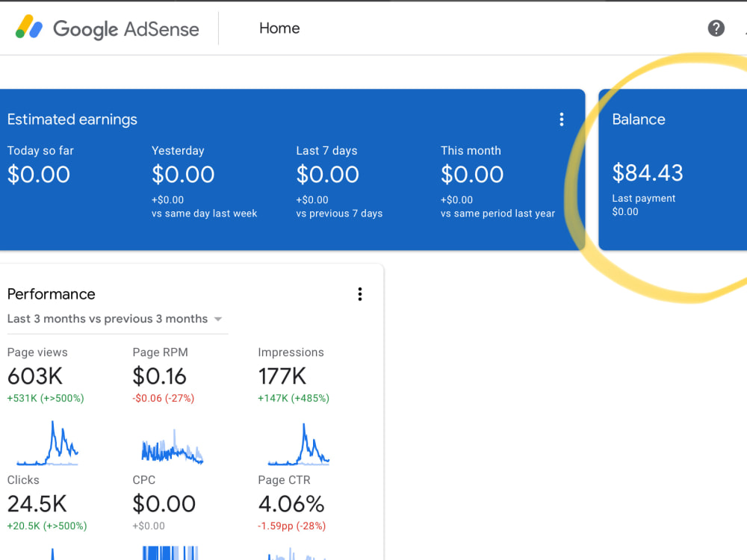Click 'vs same day last week' text
Screen dimensions: 747x560
coord(205,214)
